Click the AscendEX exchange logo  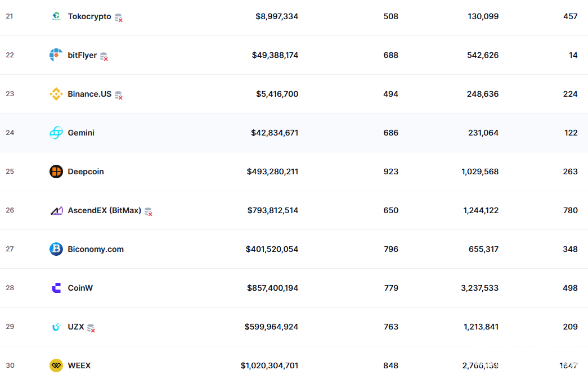56,210
